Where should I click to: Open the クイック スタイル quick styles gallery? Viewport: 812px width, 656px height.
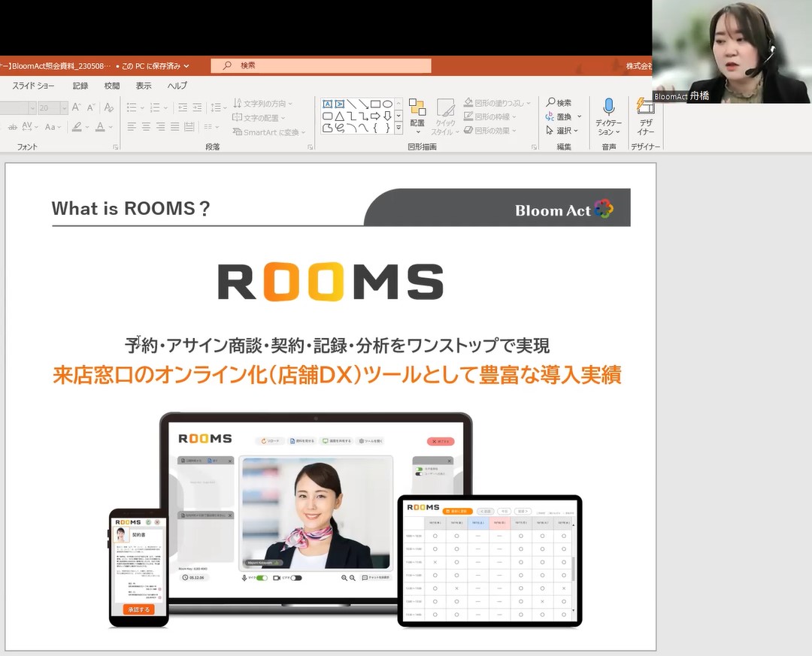pos(445,117)
